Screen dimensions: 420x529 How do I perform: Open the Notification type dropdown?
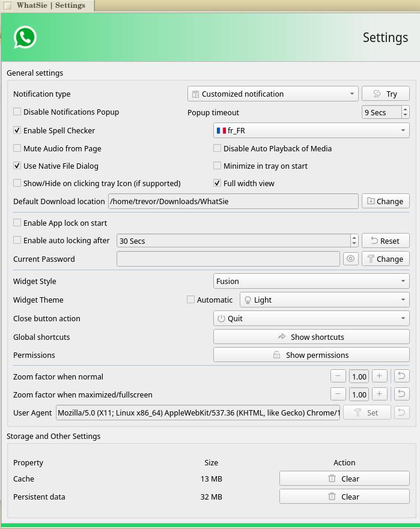coord(273,94)
